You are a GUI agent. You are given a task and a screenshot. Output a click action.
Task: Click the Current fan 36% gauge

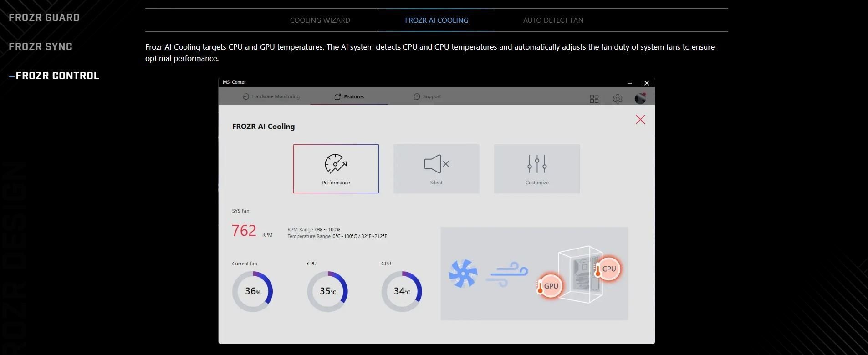252,291
